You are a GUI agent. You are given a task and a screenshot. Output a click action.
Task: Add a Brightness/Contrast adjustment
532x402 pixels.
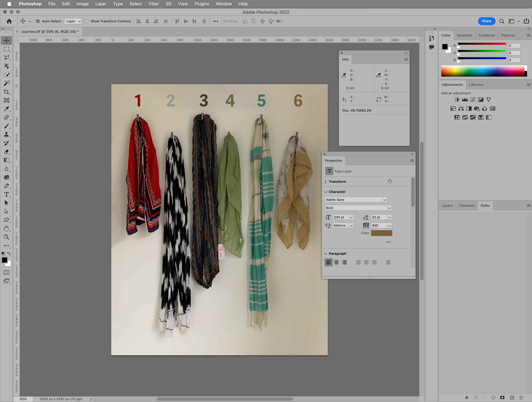click(457, 100)
